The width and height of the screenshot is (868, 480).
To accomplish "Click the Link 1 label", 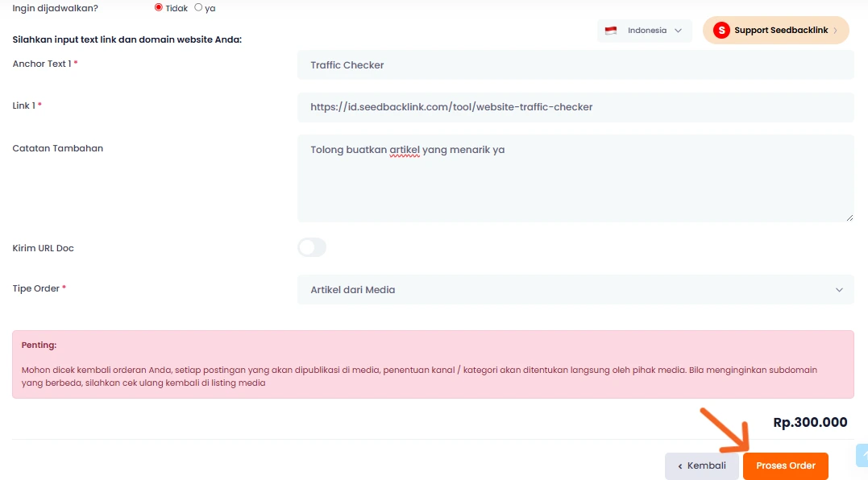I will (27, 106).
